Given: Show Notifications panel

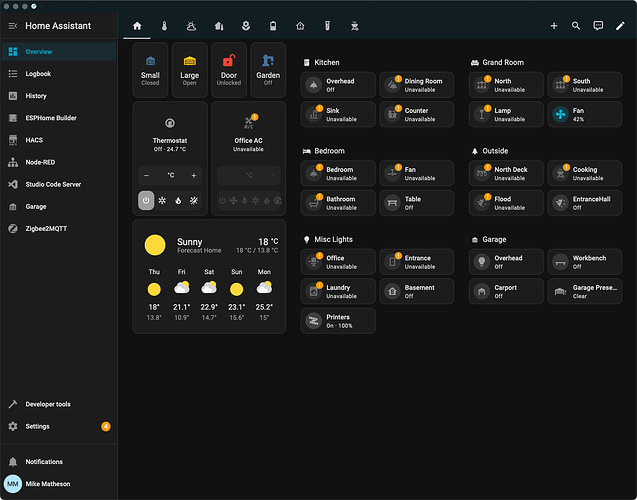Looking at the screenshot, I should tap(59, 462).
